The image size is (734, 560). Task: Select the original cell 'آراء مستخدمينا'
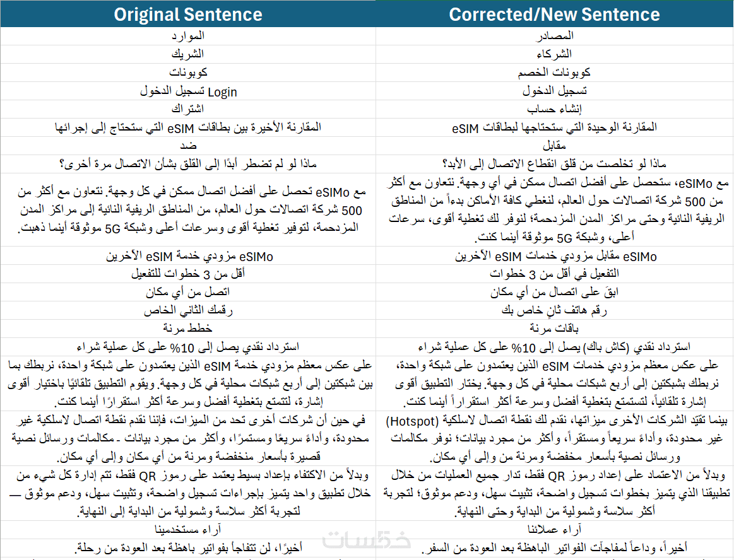[187, 530]
